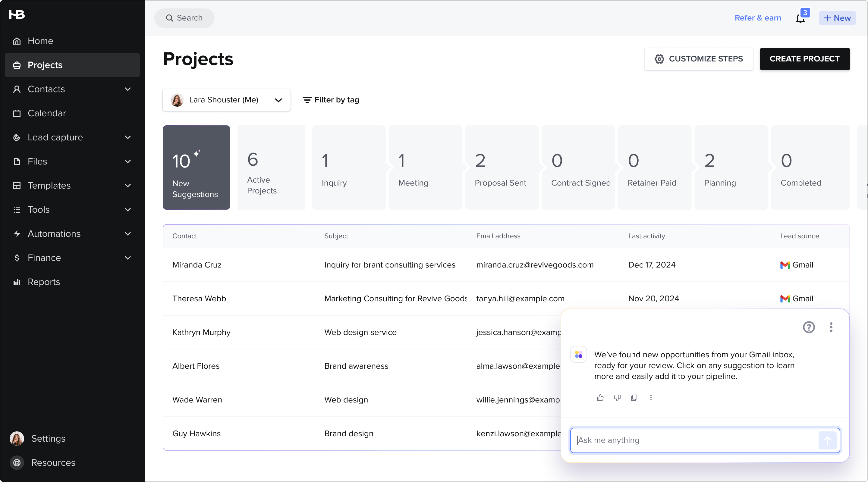Click the thumbs up feedback icon
Image resolution: width=868 pixels, height=482 pixels.
pos(600,398)
